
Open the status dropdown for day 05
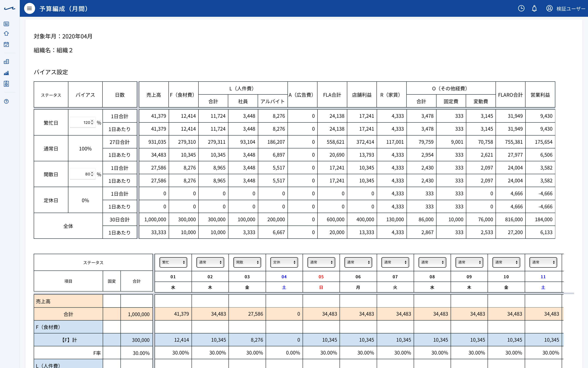click(x=321, y=262)
